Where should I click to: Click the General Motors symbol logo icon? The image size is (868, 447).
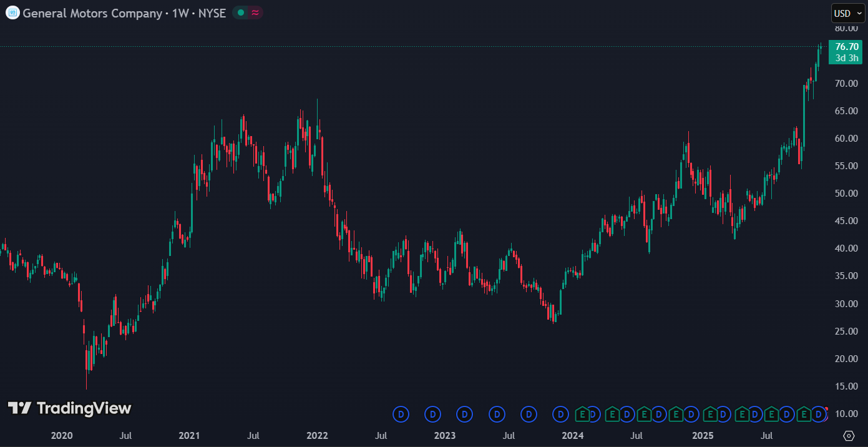click(12, 12)
